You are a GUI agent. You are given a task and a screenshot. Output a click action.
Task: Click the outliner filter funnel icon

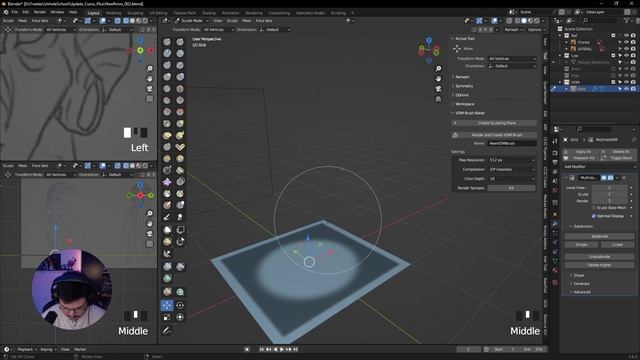tap(627, 20)
